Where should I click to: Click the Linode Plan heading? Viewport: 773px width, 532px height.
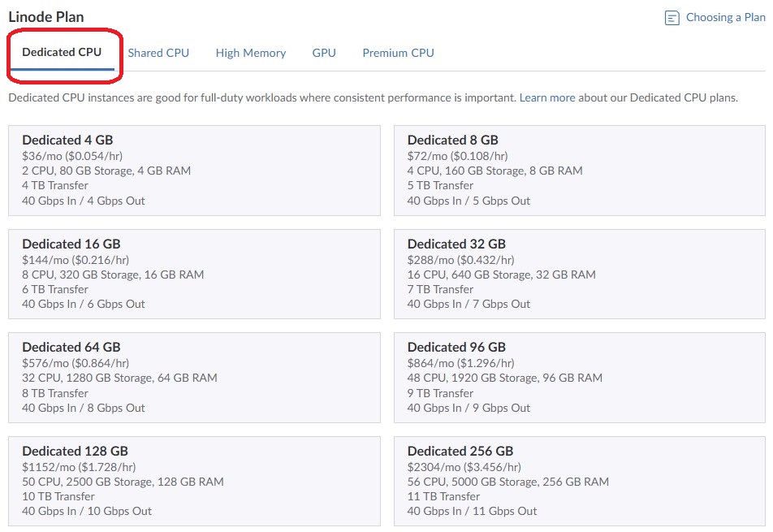click(45, 17)
